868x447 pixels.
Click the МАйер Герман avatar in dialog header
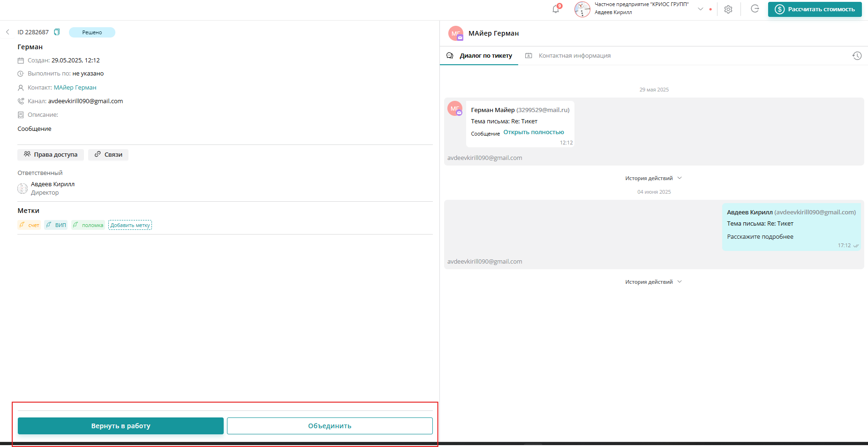(456, 33)
